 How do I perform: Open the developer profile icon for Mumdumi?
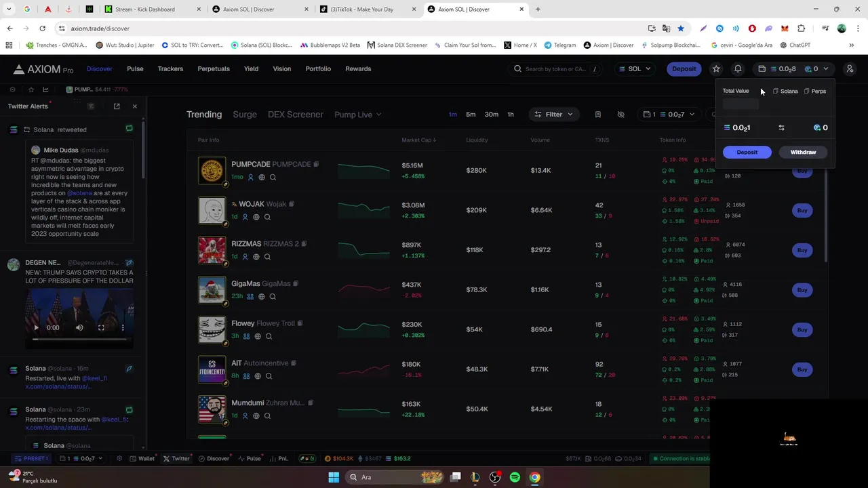click(245, 415)
